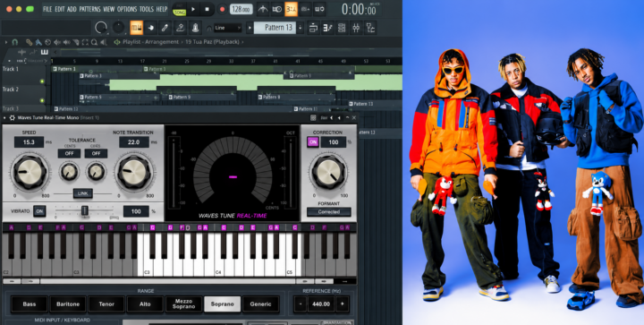Open the OPTIONS menu
644x325 pixels.
click(x=127, y=9)
